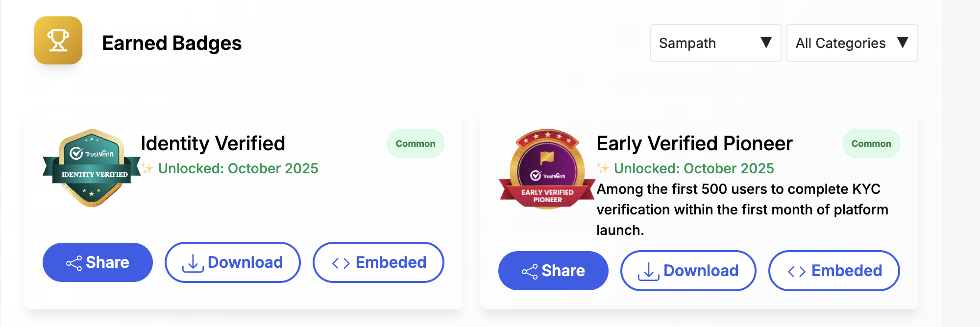Click the gold trophy icon beside Earned Badges

coord(57,42)
